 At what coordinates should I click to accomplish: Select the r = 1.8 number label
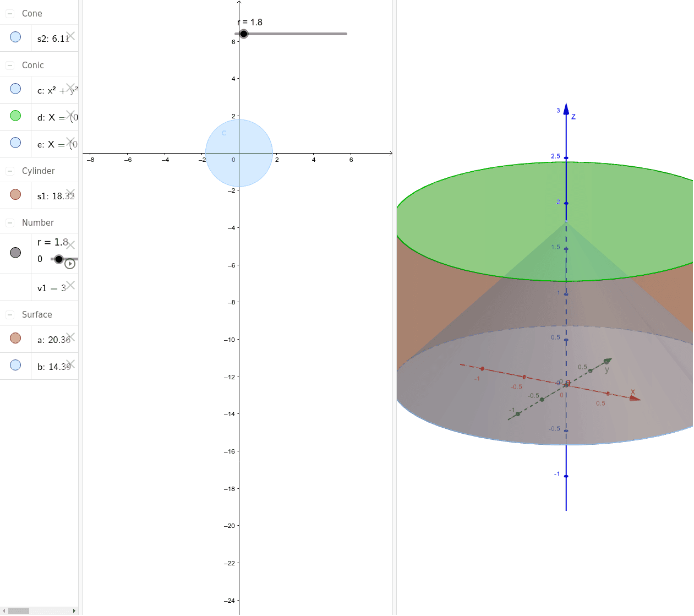coord(52,242)
